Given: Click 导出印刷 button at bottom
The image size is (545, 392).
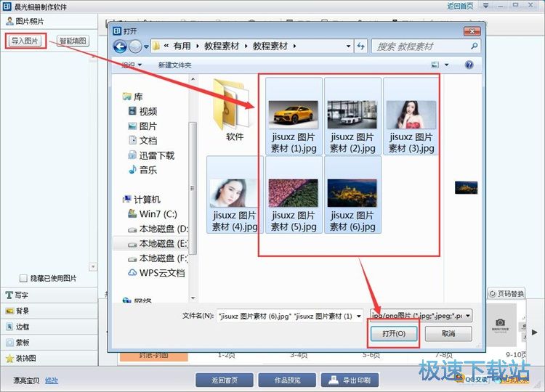Looking at the screenshot, I should 350,380.
